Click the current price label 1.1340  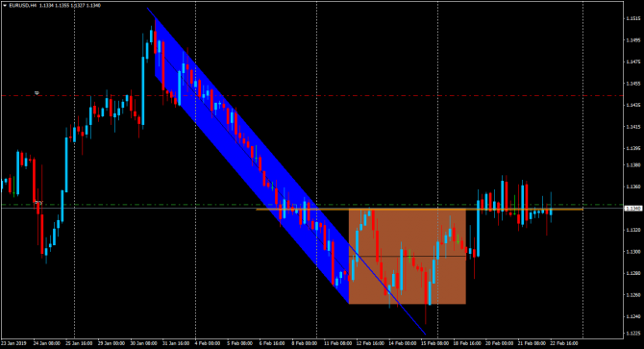click(632, 209)
